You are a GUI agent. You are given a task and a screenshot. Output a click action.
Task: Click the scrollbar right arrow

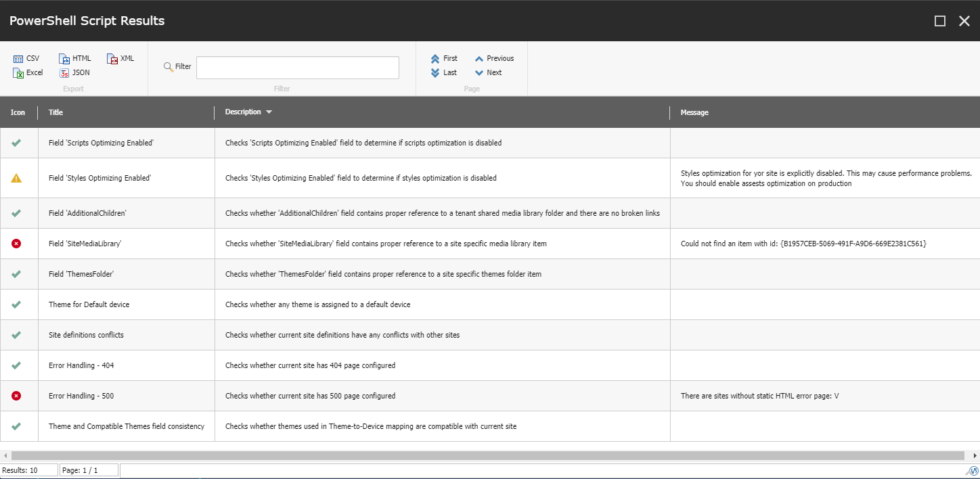click(x=975, y=456)
